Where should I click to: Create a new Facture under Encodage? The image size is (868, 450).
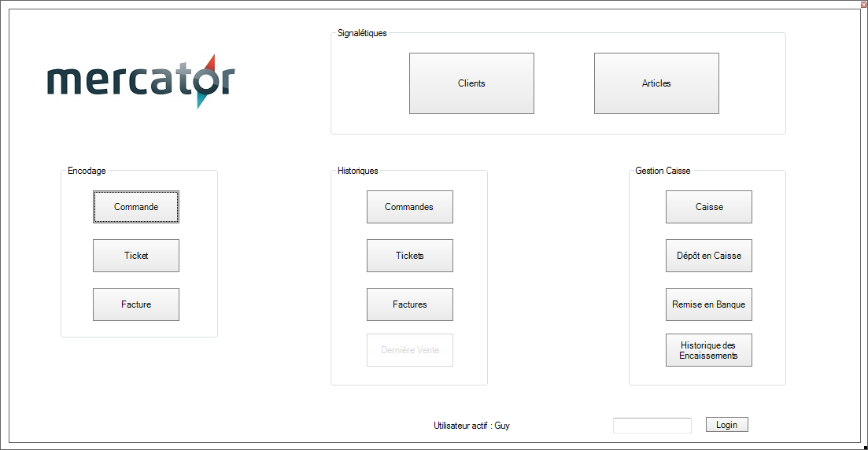pos(136,304)
